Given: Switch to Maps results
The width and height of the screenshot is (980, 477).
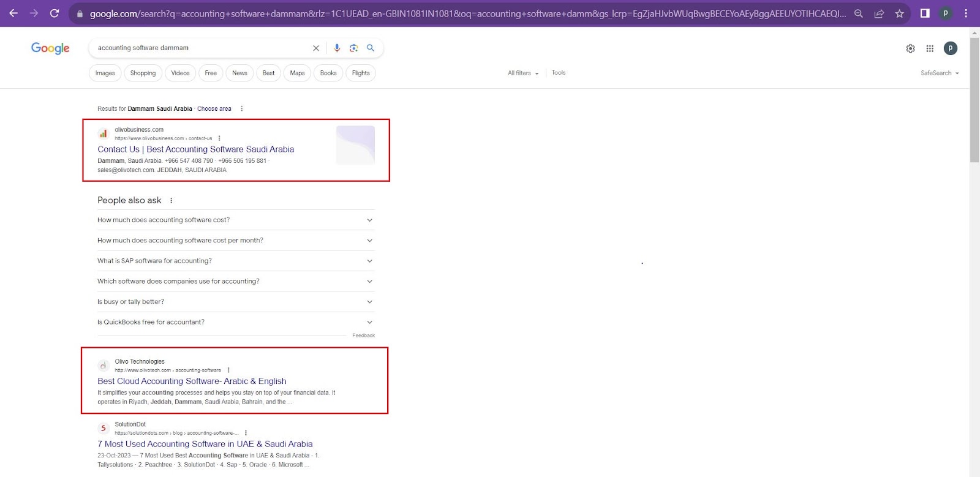Looking at the screenshot, I should pos(297,73).
